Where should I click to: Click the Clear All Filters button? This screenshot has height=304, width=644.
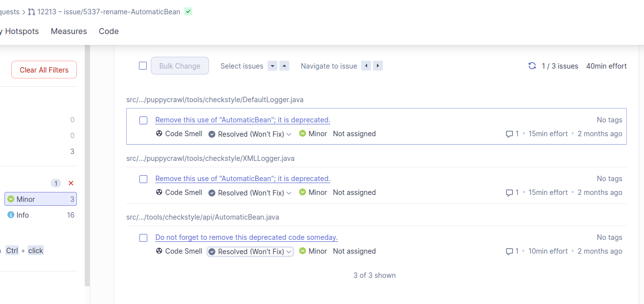[44, 70]
